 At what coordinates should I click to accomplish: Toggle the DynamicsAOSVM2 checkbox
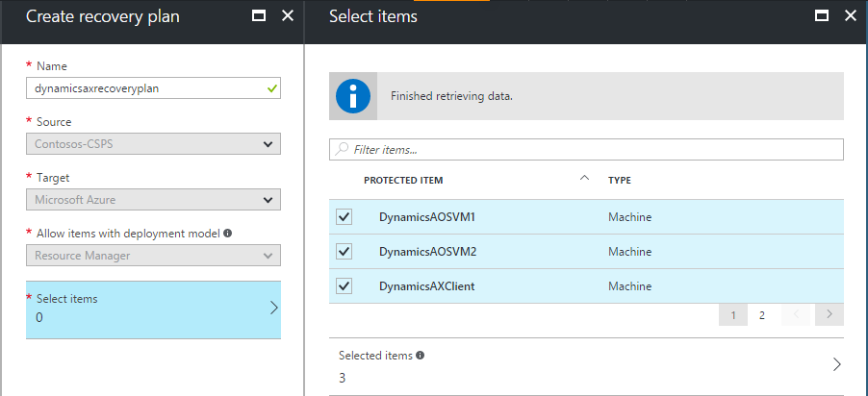click(345, 252)
